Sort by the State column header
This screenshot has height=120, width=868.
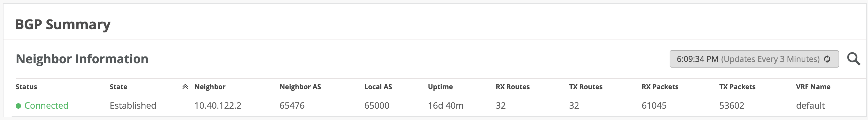[x=118, y=87]
